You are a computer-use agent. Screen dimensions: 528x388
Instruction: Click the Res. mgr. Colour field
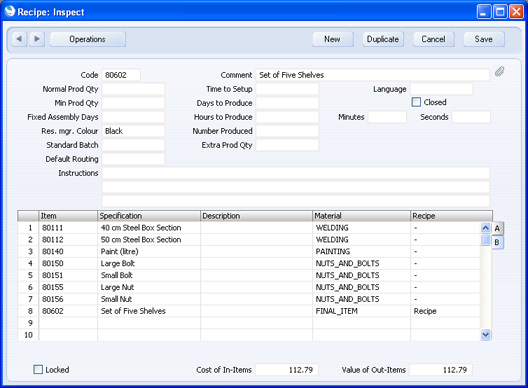[x=133, y=131]
